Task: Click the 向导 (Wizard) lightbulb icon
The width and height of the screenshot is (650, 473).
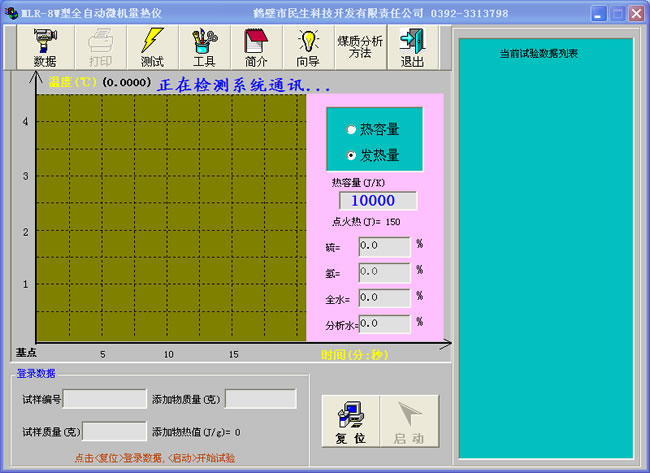Action: [x=308, y=47]
